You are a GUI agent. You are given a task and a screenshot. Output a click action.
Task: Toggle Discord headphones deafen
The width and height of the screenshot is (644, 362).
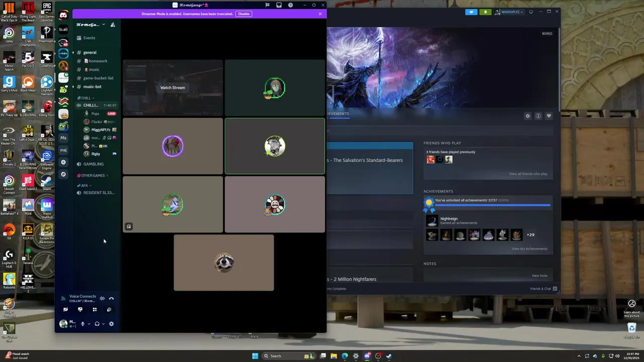pos(97,324)
